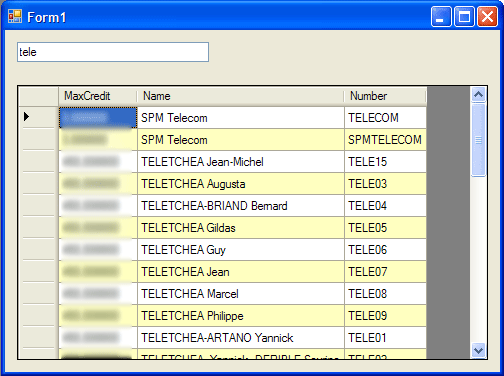
Task: Click the MaxCredit cell in the TELE05 row
Action: pyautogui.click(x=98, y=227)
